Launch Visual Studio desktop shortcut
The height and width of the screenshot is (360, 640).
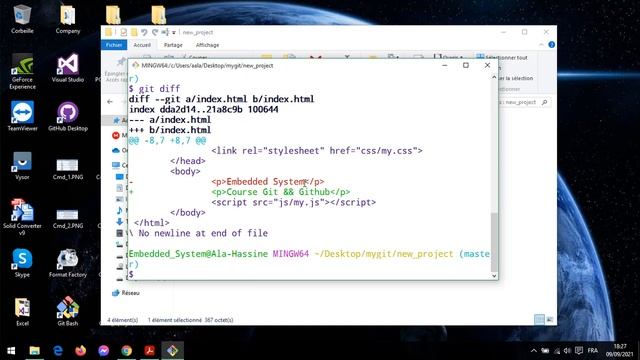click(68, 68)
